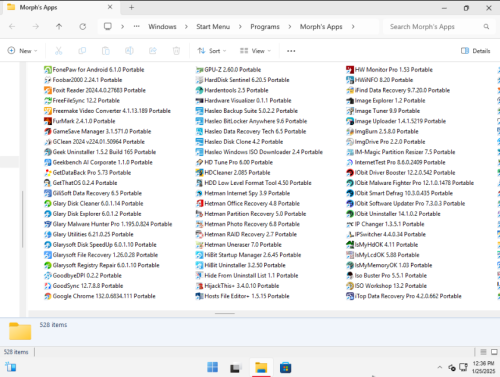The image size is (500, 377).
Task: Click Morph's Apps breadcrumb
Action: (x=321, y=27)
